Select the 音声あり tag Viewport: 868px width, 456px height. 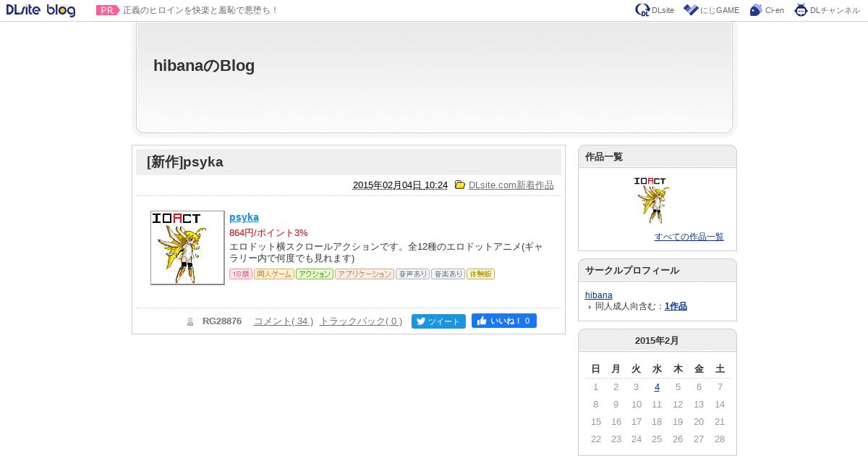coord(413,274)
